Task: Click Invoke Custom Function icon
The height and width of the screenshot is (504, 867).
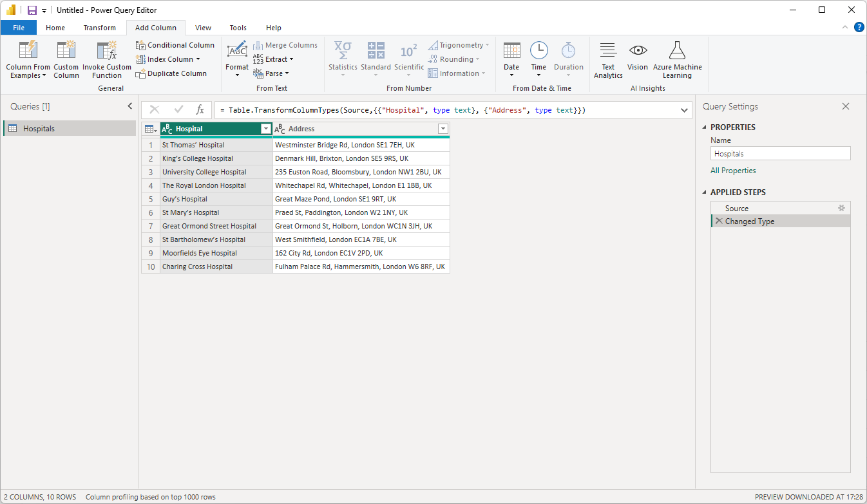Action: click(x=106, y=51)
